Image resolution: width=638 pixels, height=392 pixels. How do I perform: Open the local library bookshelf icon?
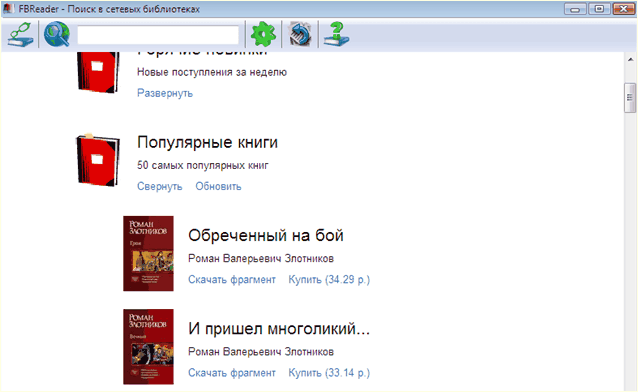[20, 34]
